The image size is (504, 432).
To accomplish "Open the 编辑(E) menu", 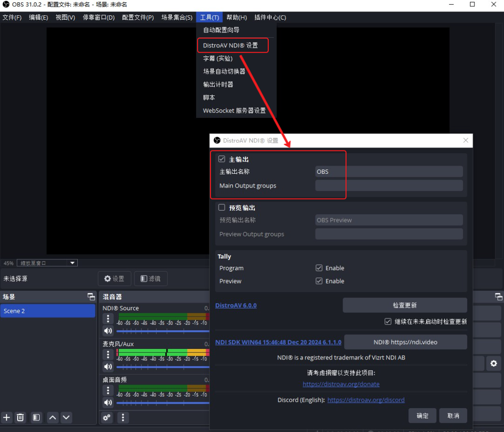I will [x=39, y=17].
